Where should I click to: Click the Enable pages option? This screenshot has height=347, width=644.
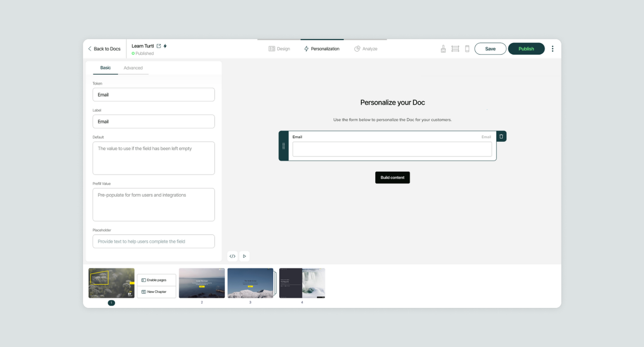click(156, 280)
